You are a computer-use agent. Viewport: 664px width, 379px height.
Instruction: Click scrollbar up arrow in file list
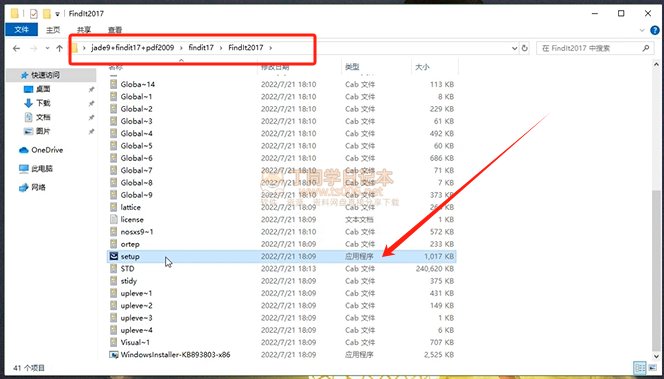point(656,65)
